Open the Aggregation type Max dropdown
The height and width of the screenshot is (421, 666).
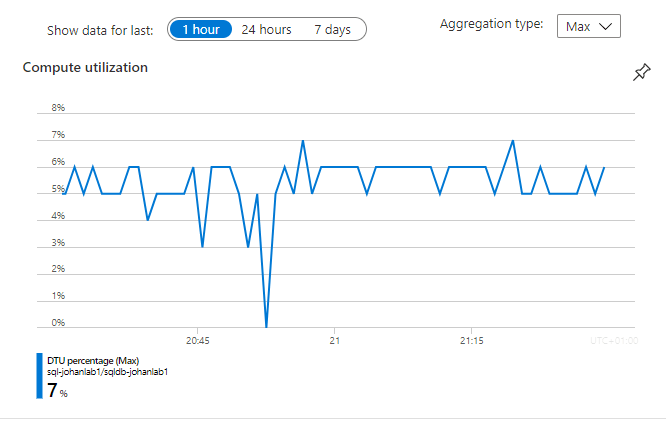[588, 26]
